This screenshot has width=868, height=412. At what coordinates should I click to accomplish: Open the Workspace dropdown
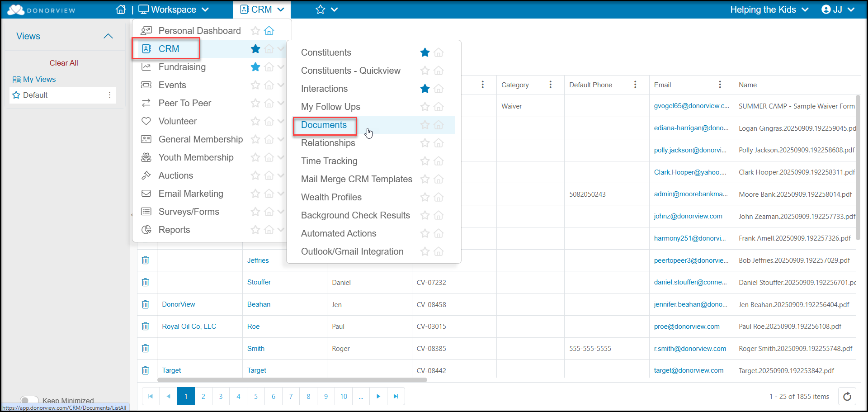[174, 9]
